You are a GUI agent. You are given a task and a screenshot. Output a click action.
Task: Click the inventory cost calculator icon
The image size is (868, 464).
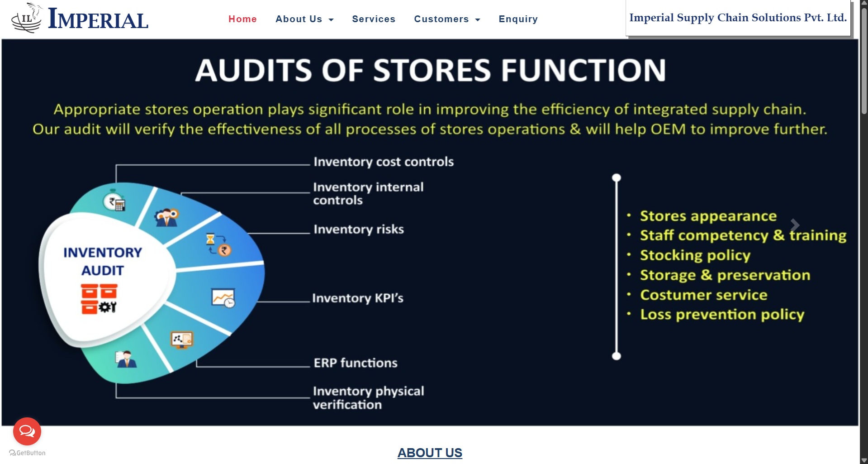click(114, 202)
